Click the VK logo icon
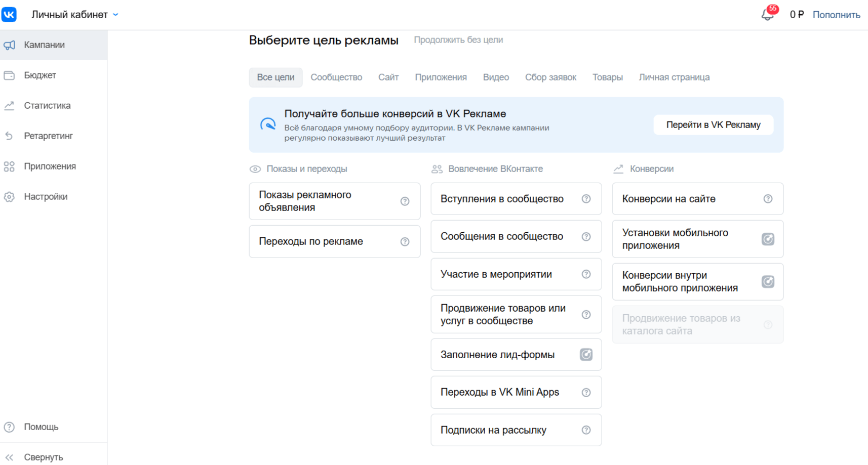The image size is (868, 465). pos(9,14)
